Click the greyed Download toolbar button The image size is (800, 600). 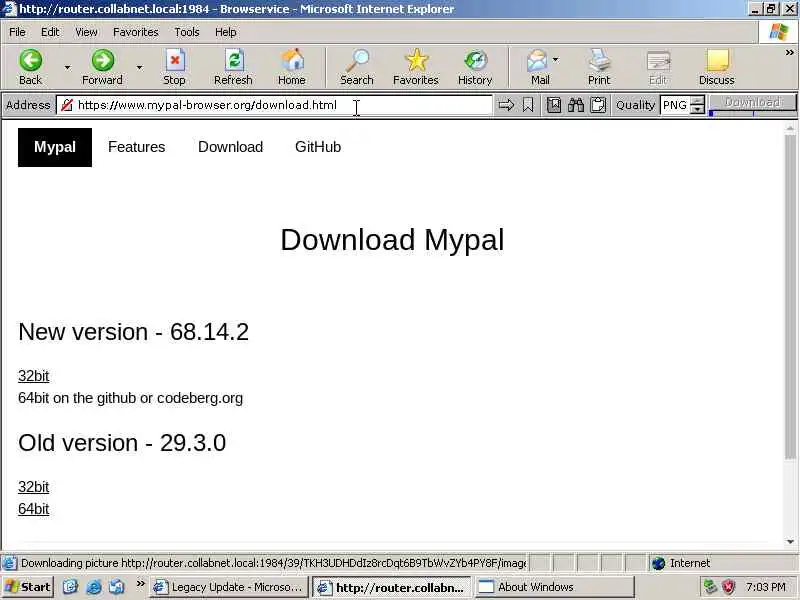(753, 102)
